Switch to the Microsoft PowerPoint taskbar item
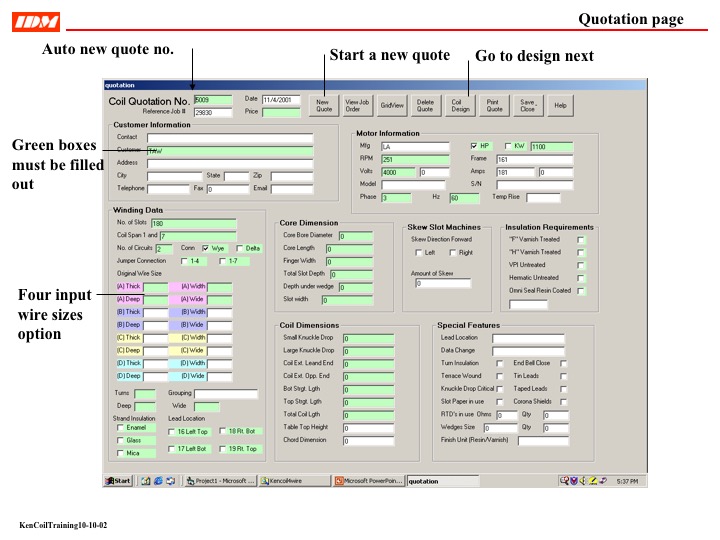Viewport: 720px width, 540px height. pos(368,481)
